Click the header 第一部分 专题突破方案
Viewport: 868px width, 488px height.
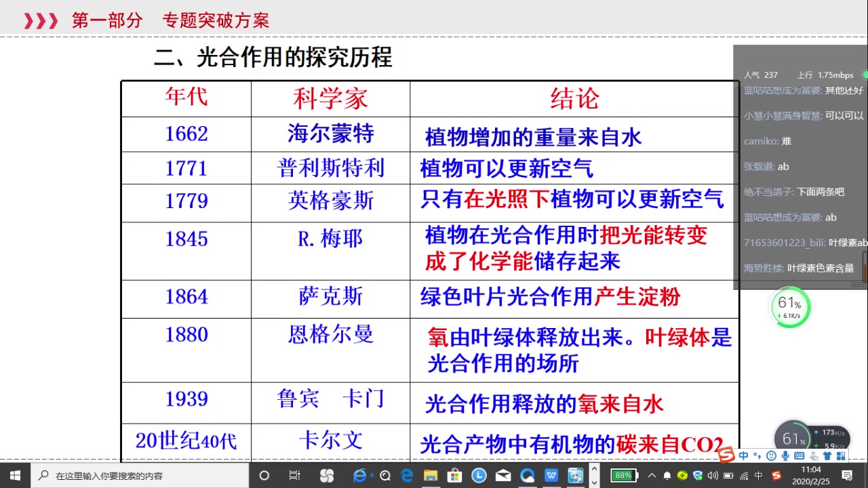[171, 20]
